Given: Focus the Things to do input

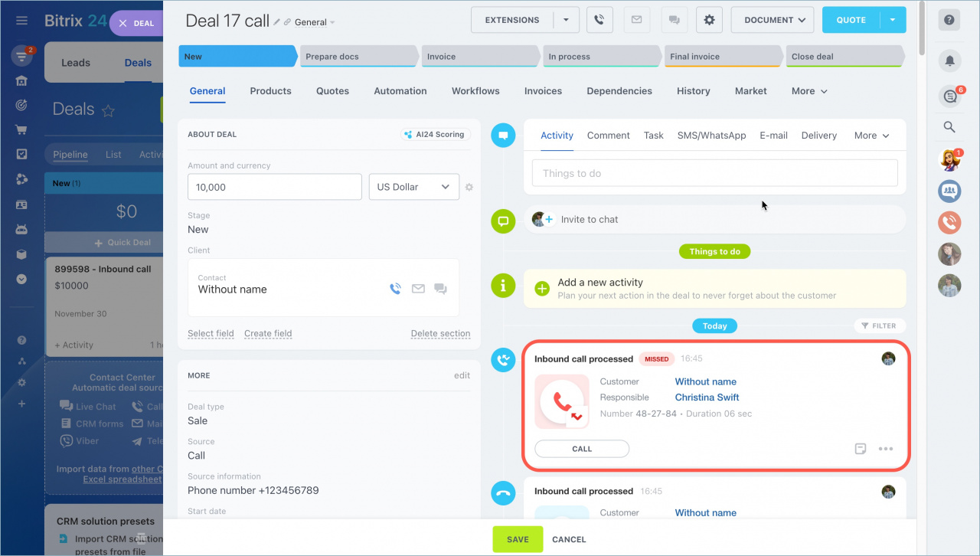Looking at the screenshot, I should click(714, 173).
